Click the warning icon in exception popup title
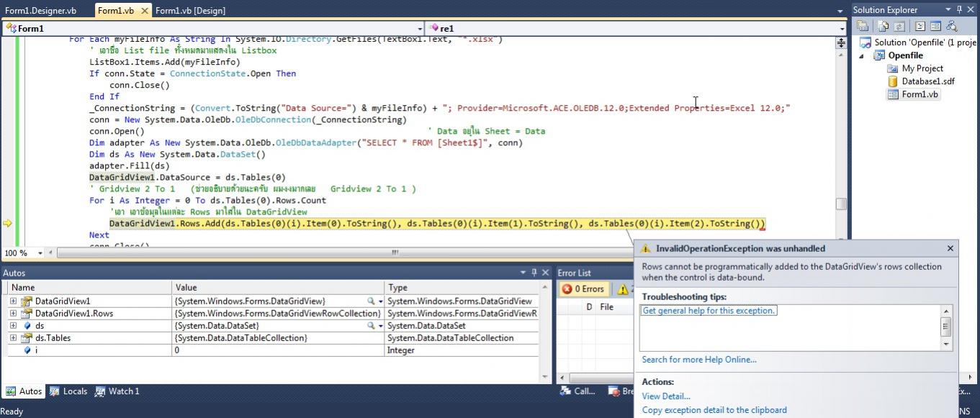Screen dimensions: 980x418 coord(646,248)
